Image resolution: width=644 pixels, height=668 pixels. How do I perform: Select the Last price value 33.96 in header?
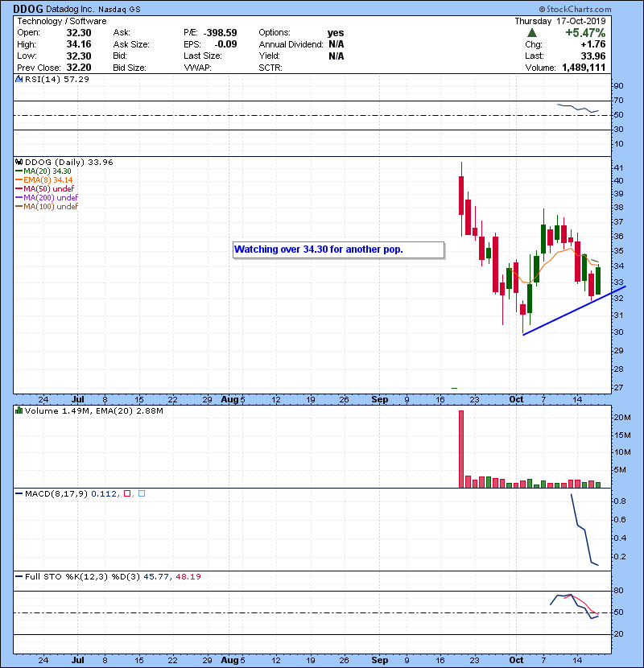pos(592,56)
